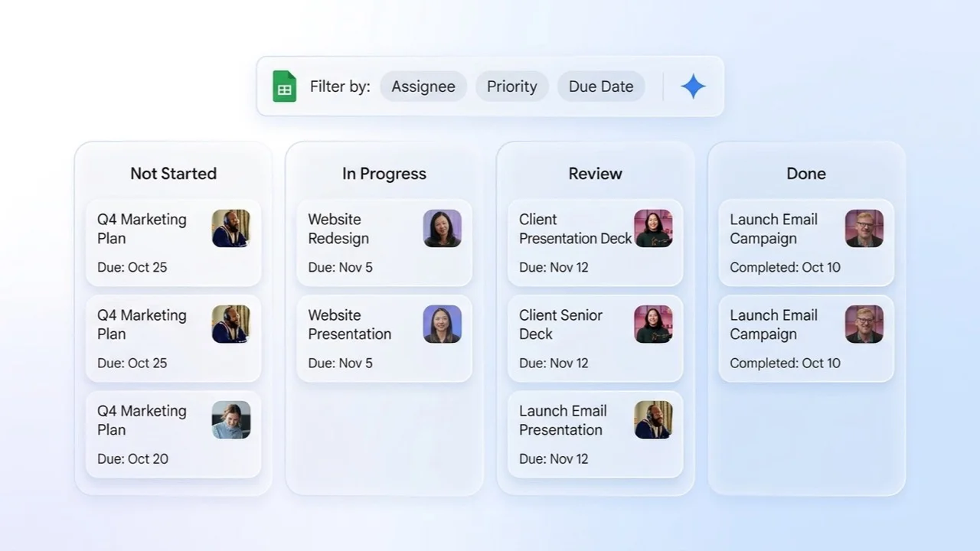The height and width of the screenshot is (551, 980).
Task: Select the In Progress column header
Action: pyautogui.click(x=384, y=174)
